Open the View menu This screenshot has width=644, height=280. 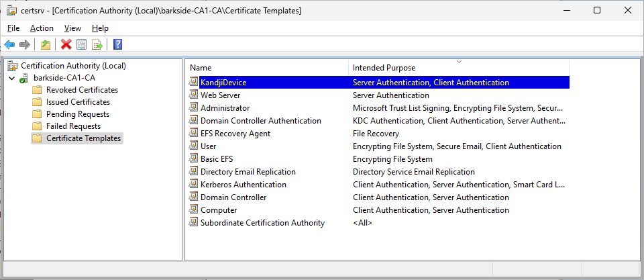(x=72, y=28)
